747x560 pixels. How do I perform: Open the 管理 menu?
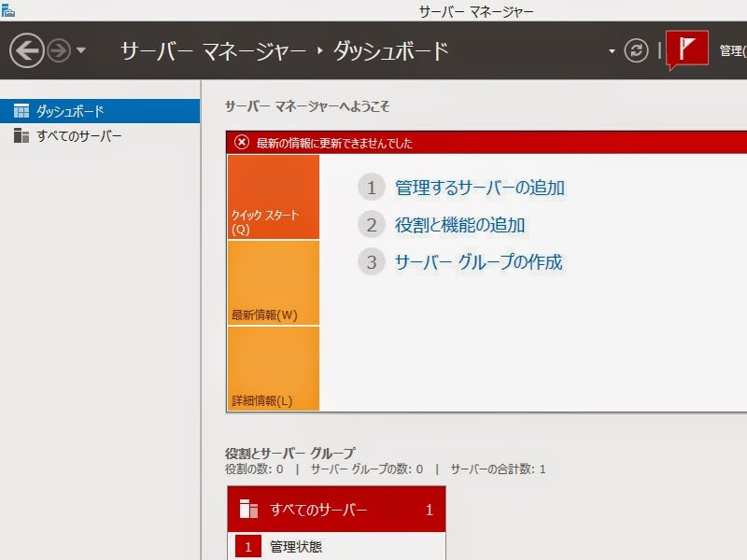(x=733, y=50)
